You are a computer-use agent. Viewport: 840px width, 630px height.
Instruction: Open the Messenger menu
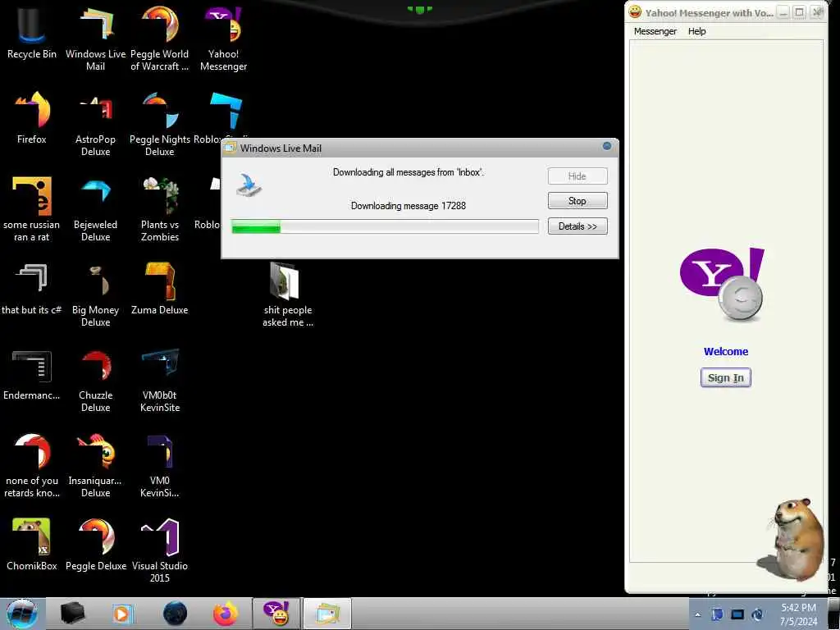(655, 31)
